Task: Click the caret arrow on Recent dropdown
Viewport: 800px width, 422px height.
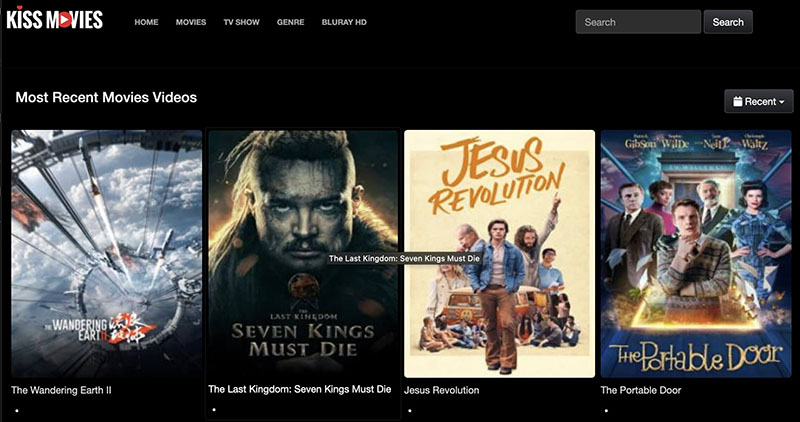Action: pyautogui.click(x=781, y=102)
